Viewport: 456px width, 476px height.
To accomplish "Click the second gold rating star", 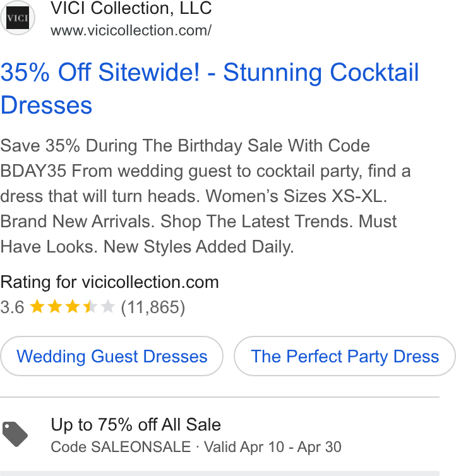I will [x=55, y=306].
